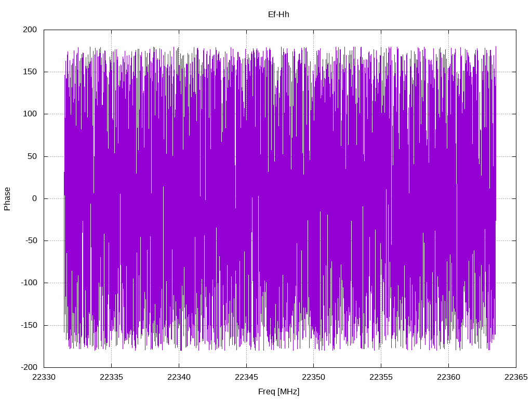This screenshot has width=532, height=399.
Task: Click the plot title Ef-Hh
Action: point(278,15)
